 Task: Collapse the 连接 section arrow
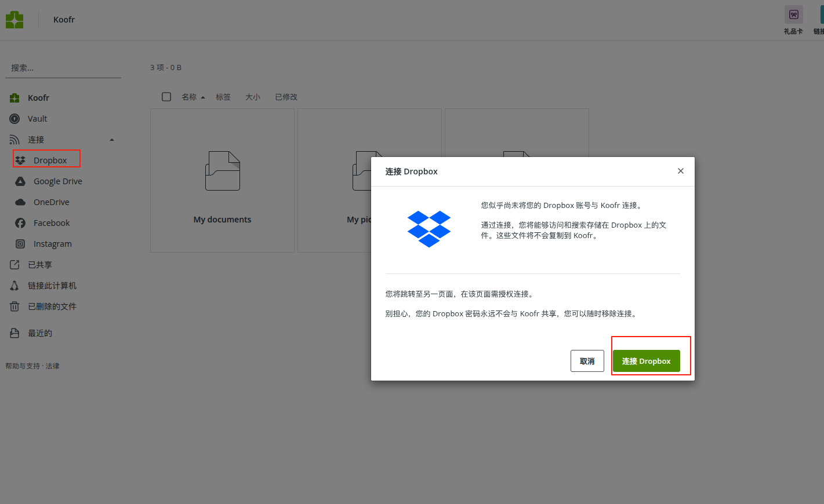(x=112, y=140)
